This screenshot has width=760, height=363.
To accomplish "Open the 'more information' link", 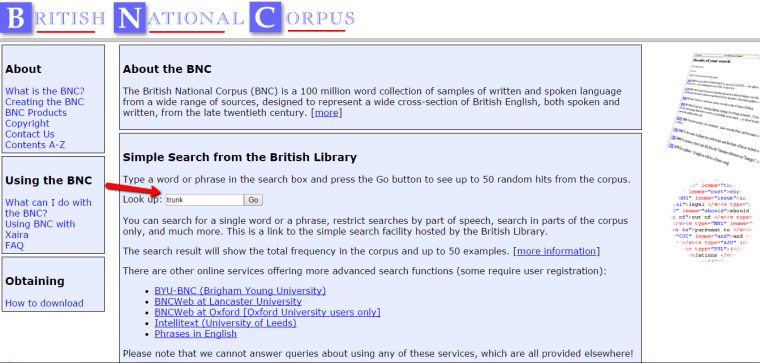I will coord(556,252).
